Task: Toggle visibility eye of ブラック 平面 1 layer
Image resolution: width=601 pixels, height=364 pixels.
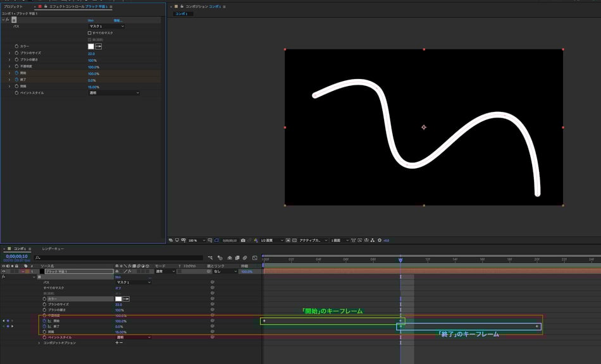Action: tap(4, 271)
